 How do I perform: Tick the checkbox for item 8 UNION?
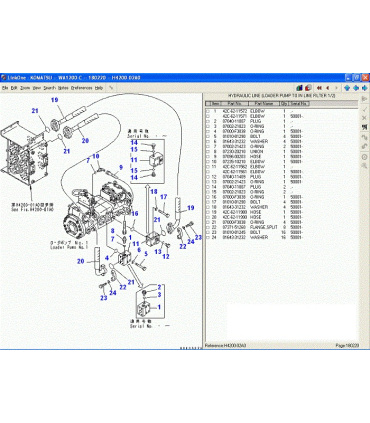(208, 151)
